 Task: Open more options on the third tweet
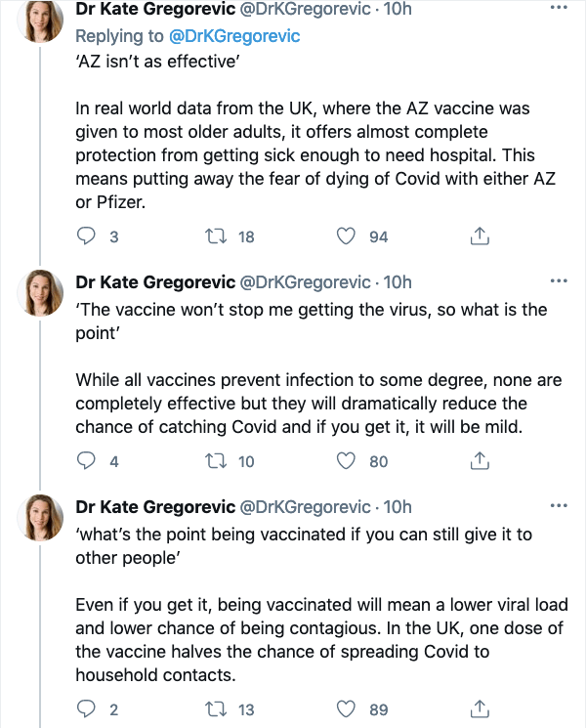(x=559, y=506)
